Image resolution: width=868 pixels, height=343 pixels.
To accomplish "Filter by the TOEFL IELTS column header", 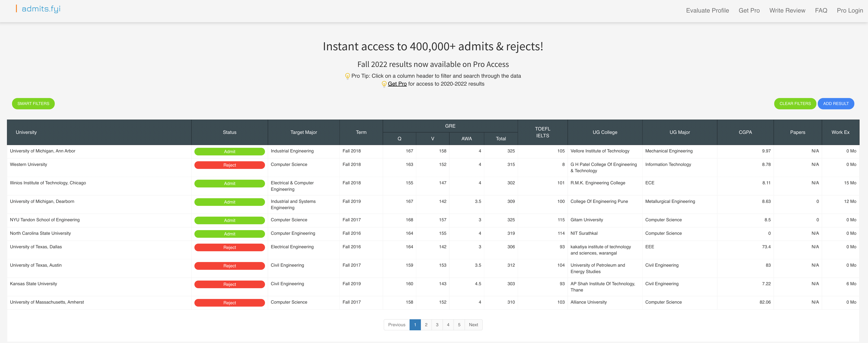I will click(543, 132).
